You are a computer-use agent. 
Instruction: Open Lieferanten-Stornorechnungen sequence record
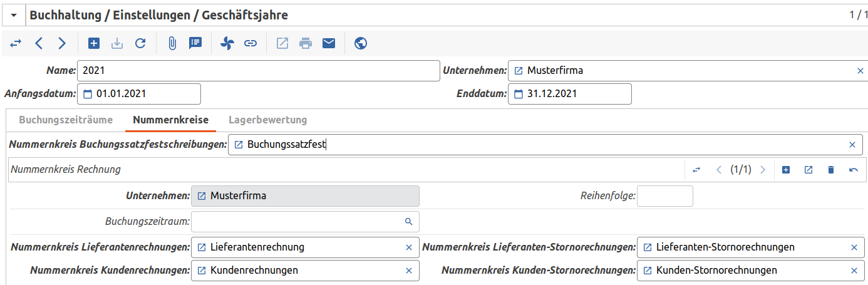pos(648,247)
